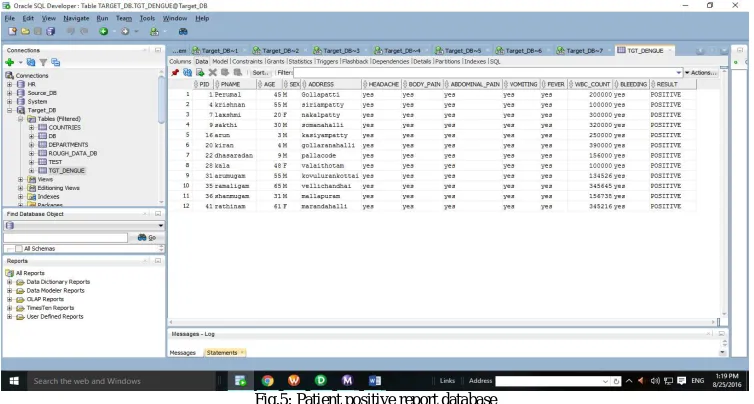Click the New file toolbar icon
The image size is (754, 404).
point(13,31)
